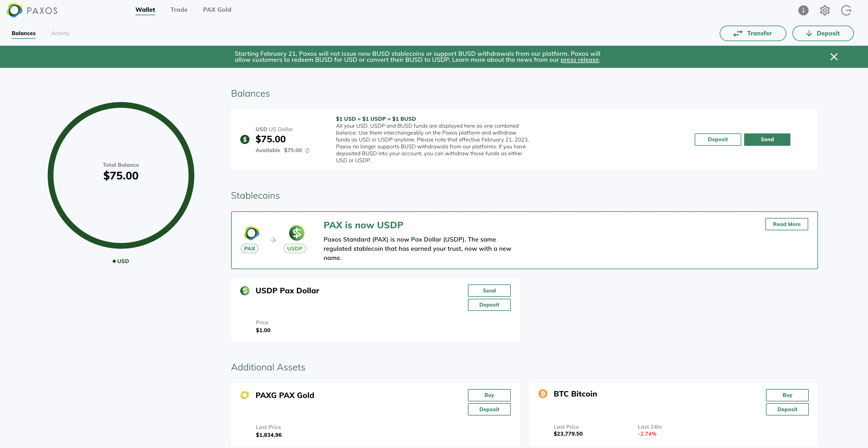This screenshot has height=448, width=868.
Task: Click the USDP token icon in banner
Action: (x=297, y=233)
